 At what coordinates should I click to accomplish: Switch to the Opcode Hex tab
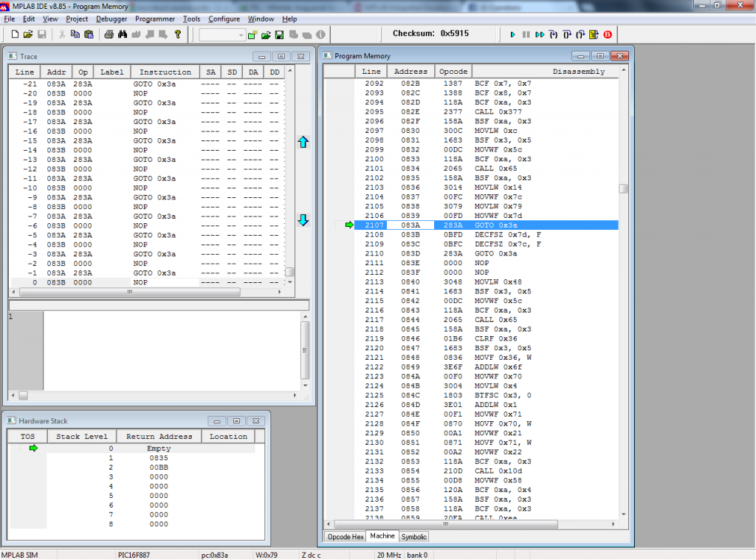coord(346,537)
